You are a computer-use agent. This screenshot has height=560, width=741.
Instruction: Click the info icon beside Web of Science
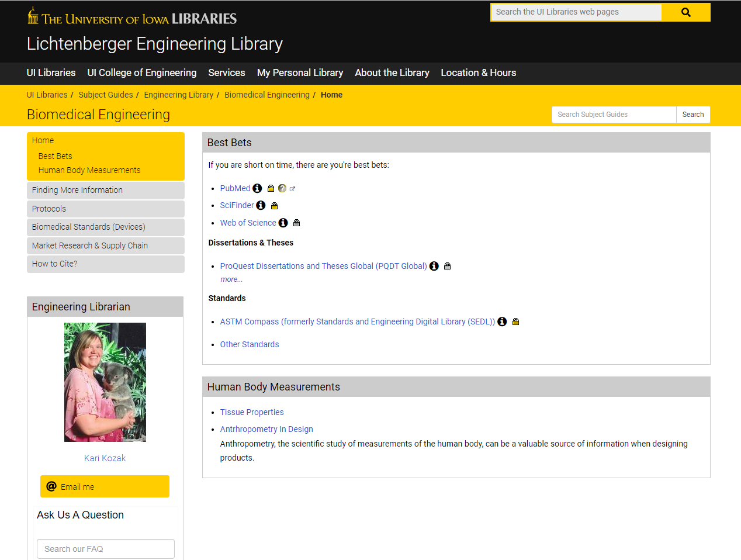click(283, 223)
